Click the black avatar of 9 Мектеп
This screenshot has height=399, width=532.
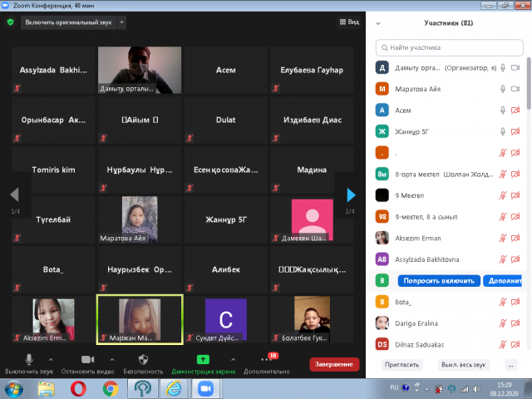click(x=382, y=195)
